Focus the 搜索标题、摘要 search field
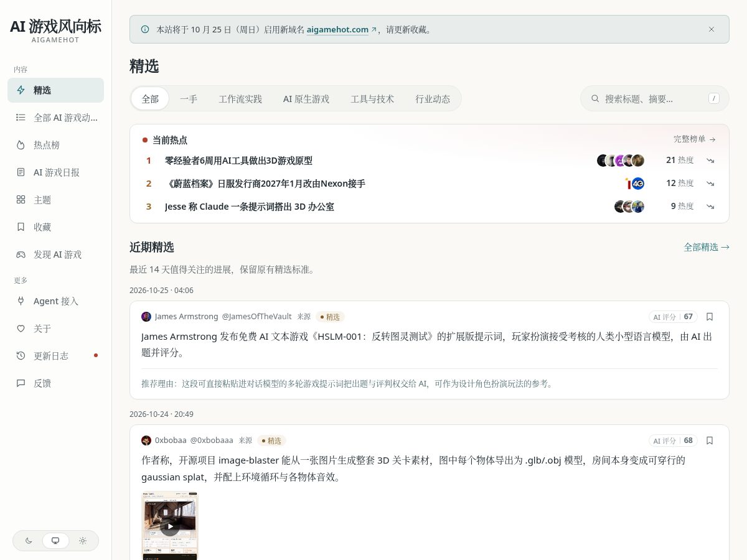The width and height of the screenshot is (747, 560). point(654,98)
